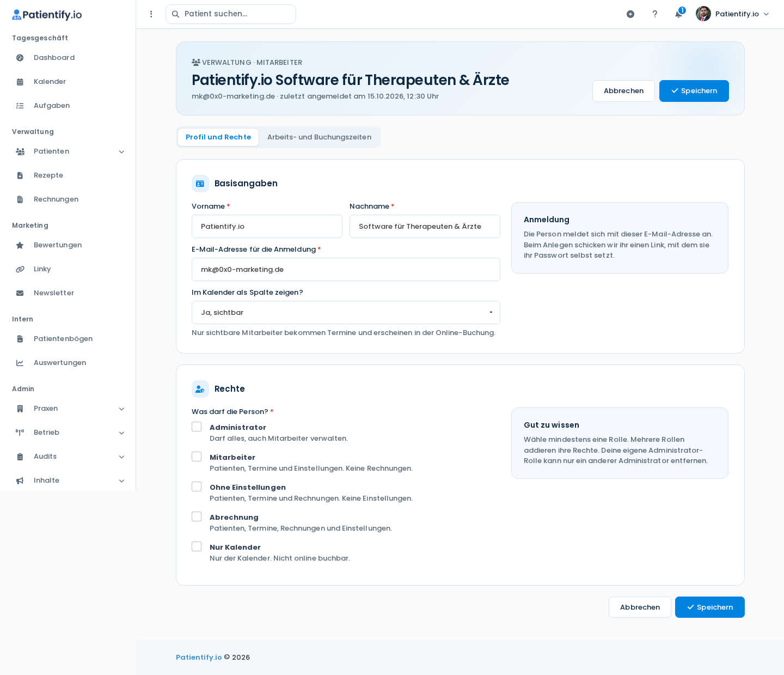784x675 pixels.
Task: Click the Rezepte document icon
Action: click(20, 175)
